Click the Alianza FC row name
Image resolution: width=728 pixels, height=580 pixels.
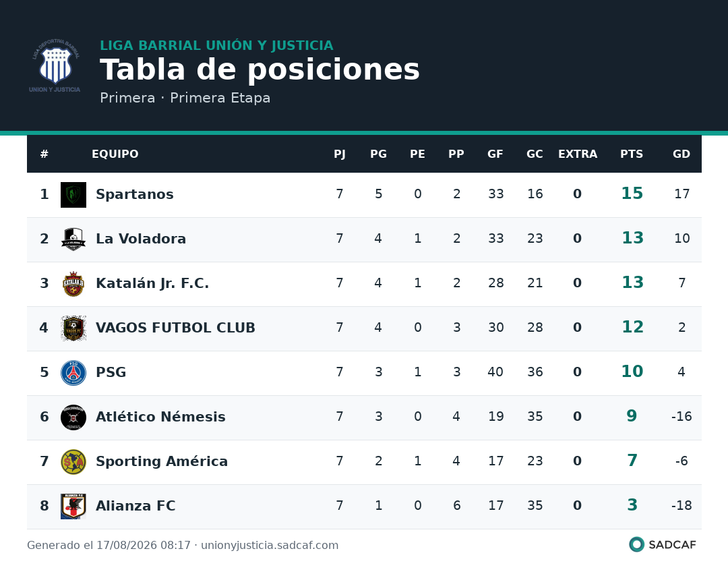tap(135, 506)
